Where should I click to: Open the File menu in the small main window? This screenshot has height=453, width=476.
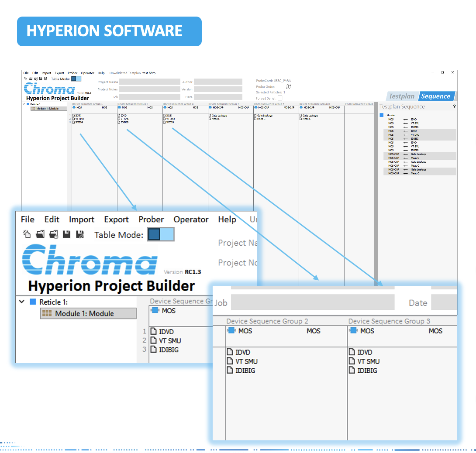26,73
